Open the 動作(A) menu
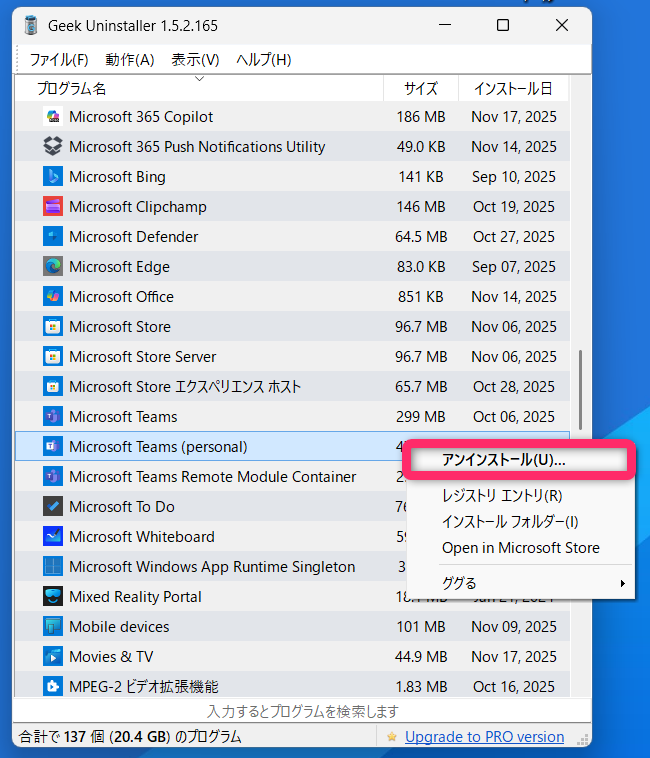Screen dimensions: 650x758 (x=130, y=60)
